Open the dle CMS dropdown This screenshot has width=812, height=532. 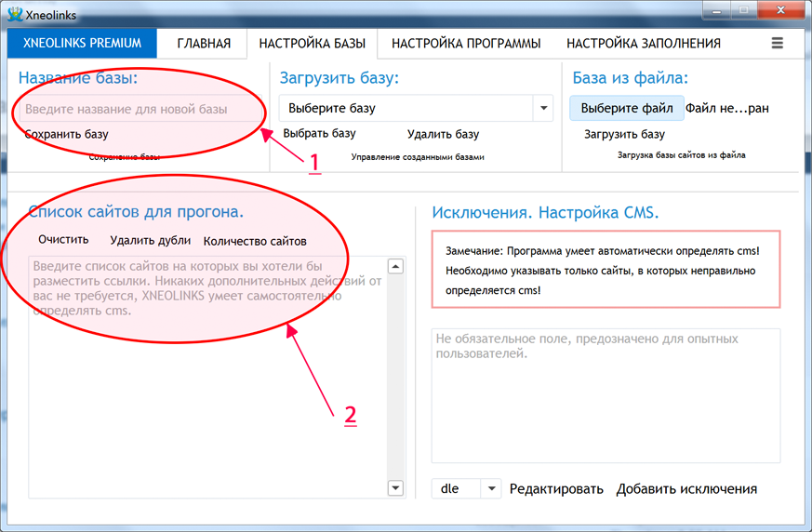[x=491, y=488]
